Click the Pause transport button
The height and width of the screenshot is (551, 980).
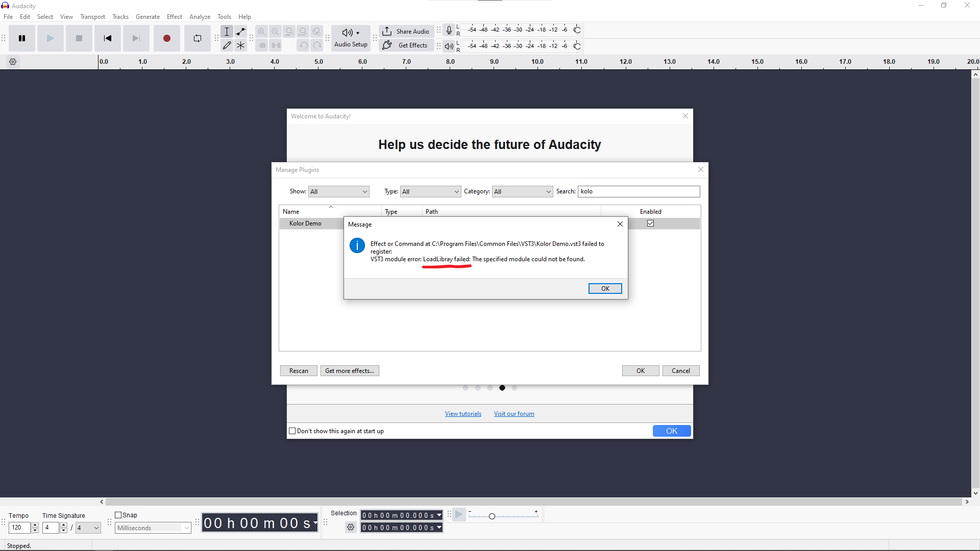coord(22,38)
